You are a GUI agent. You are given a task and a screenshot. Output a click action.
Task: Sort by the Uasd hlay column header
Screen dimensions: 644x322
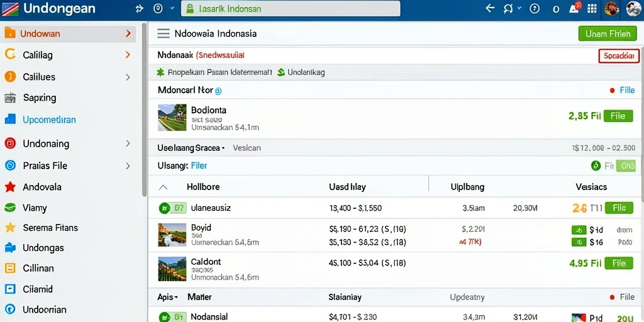pos(347,187)
